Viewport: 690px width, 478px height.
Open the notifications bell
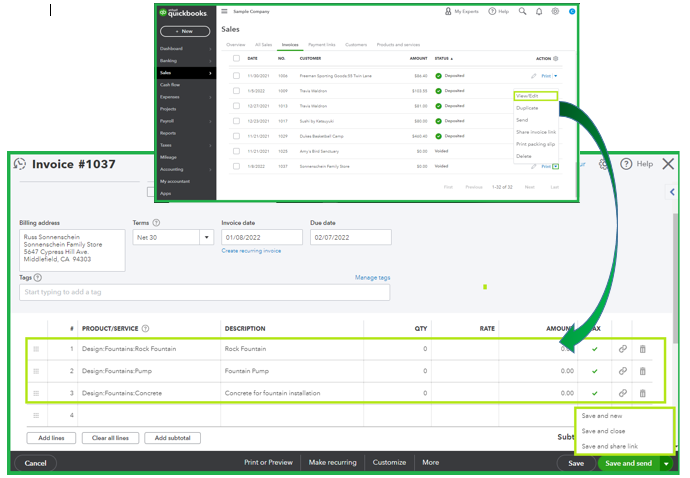point(539,12)
